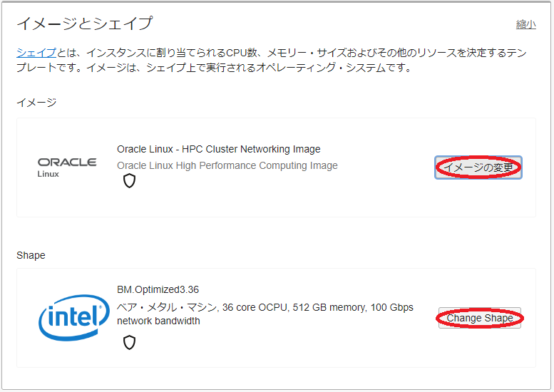Viewport: 554px width, 392px height.
Task: Open the シェイプ hyperlink in the description
Action: point(36,53)
